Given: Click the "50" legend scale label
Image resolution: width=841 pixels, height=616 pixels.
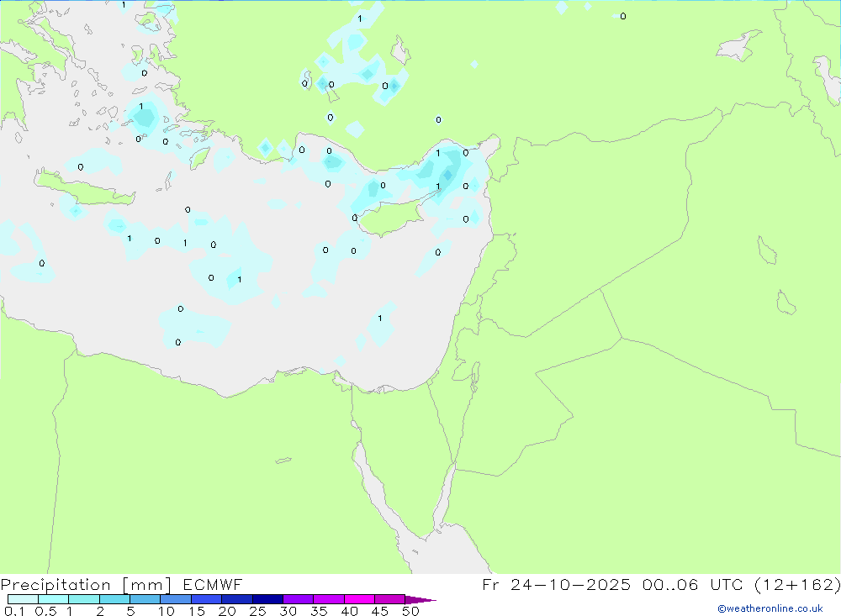Looking at the screenshot, I should tap(410, 611).
